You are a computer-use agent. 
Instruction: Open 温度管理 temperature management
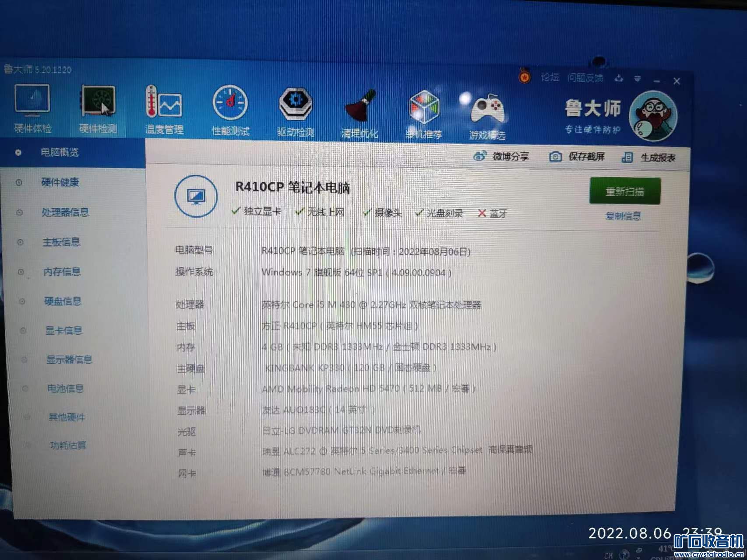tap(164, 110)
